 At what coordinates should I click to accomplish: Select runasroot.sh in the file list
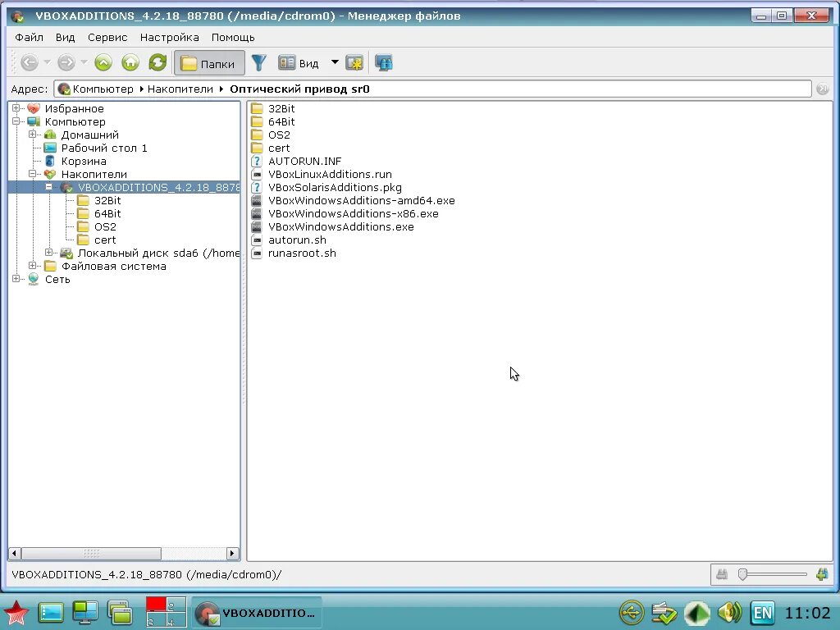(x=294, y=253)
